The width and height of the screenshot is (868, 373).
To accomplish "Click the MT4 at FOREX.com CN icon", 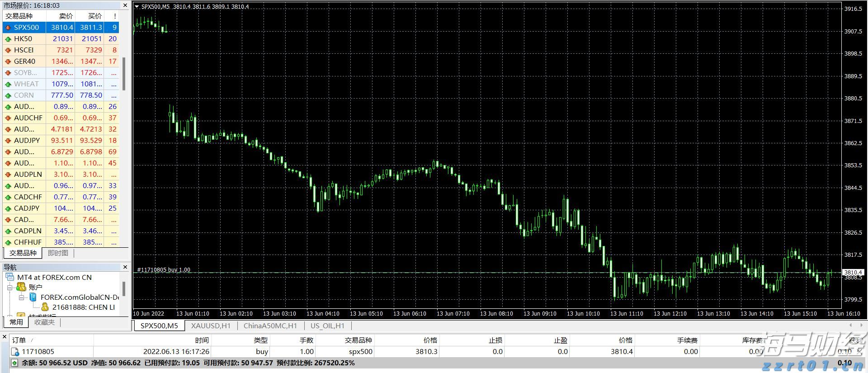I will (x=10, y=277).
